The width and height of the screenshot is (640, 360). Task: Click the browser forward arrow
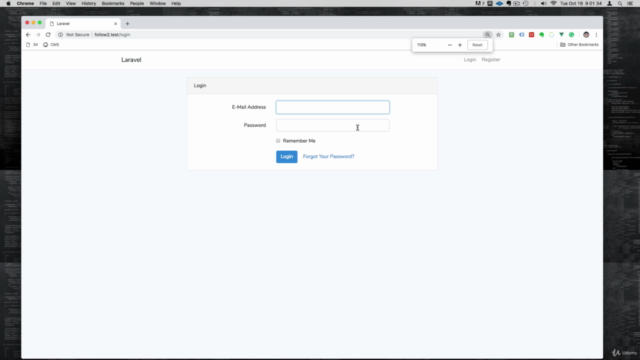pos(38,35)
